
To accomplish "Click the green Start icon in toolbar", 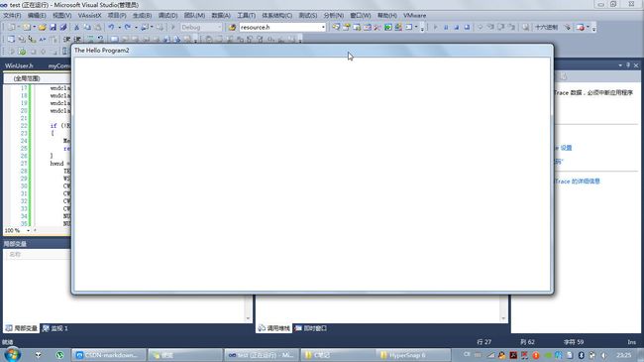I will 388,27.
